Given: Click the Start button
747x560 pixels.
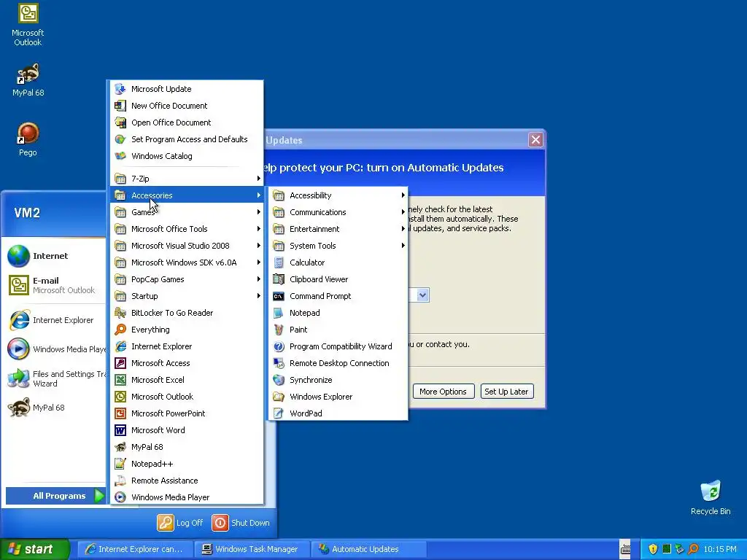Looking at the screenshot, I should click(x=34, y=549).
